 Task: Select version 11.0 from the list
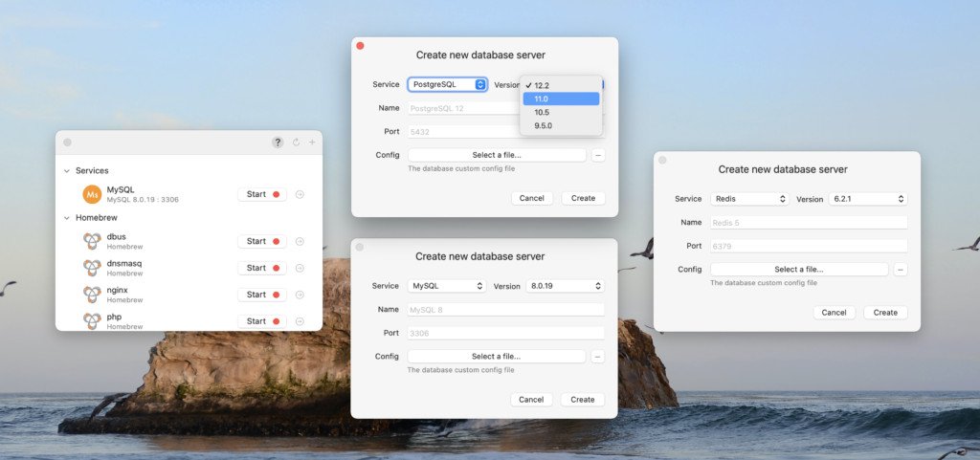(561, 99)
